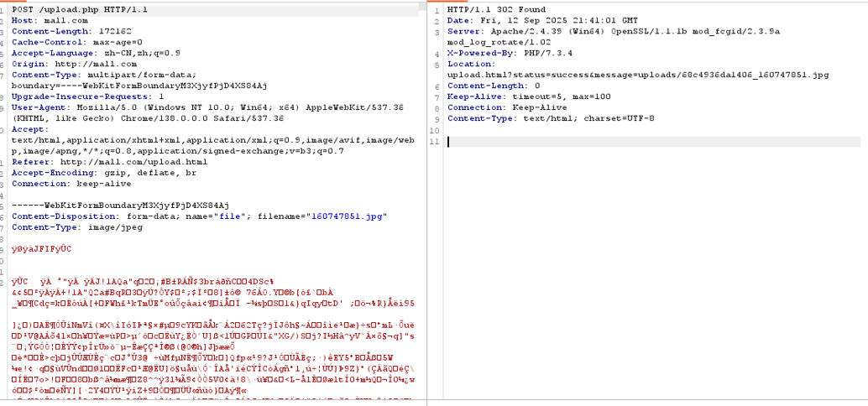
Task: Click the Connection: keep-alive request header
Action: tap(71, 184)
